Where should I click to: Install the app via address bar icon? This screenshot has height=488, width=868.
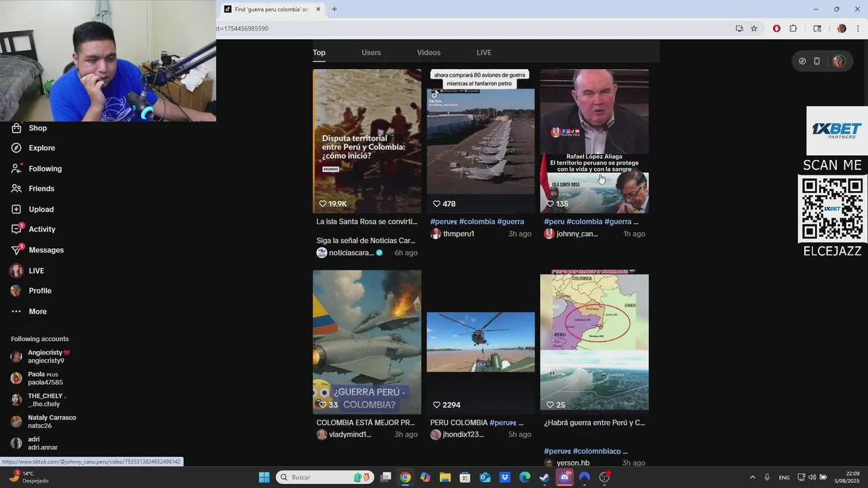click(x=739, y=28)
